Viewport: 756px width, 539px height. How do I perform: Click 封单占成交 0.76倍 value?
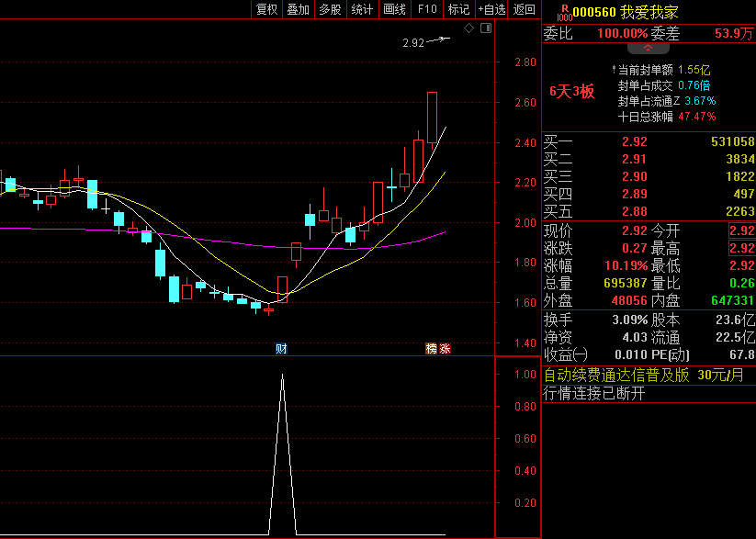point(694,85)
